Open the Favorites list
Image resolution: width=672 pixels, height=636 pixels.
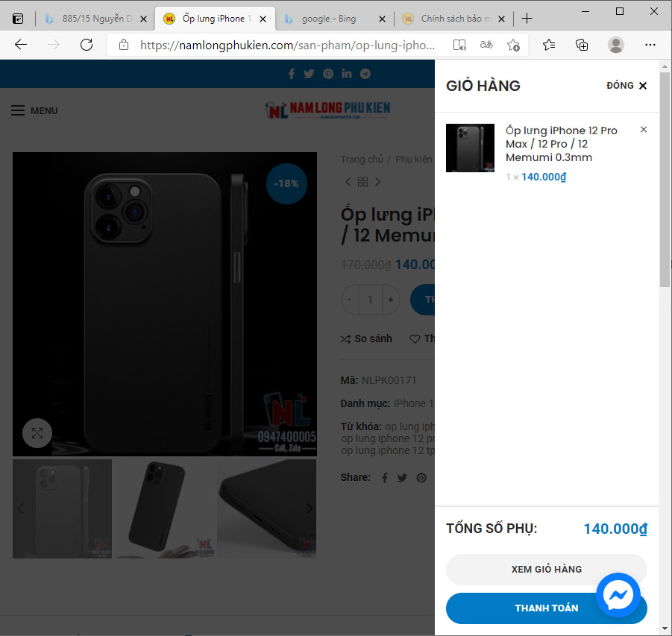click(549, 45)
